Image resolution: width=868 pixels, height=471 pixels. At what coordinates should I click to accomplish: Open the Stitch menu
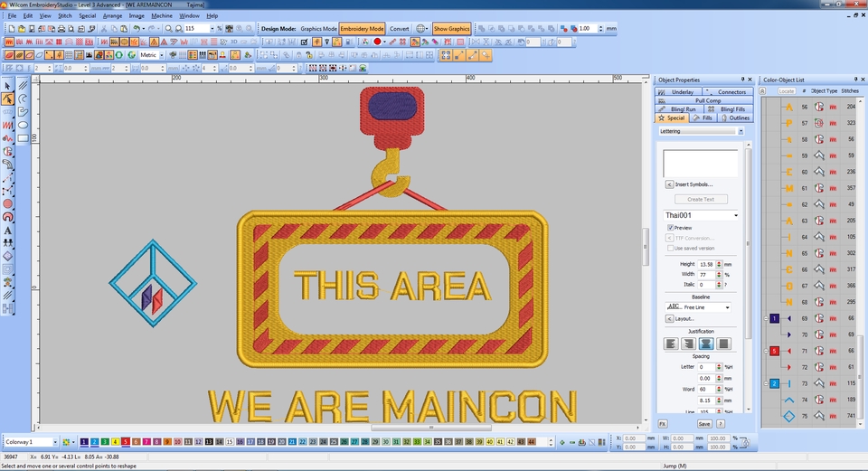[65, 15]
